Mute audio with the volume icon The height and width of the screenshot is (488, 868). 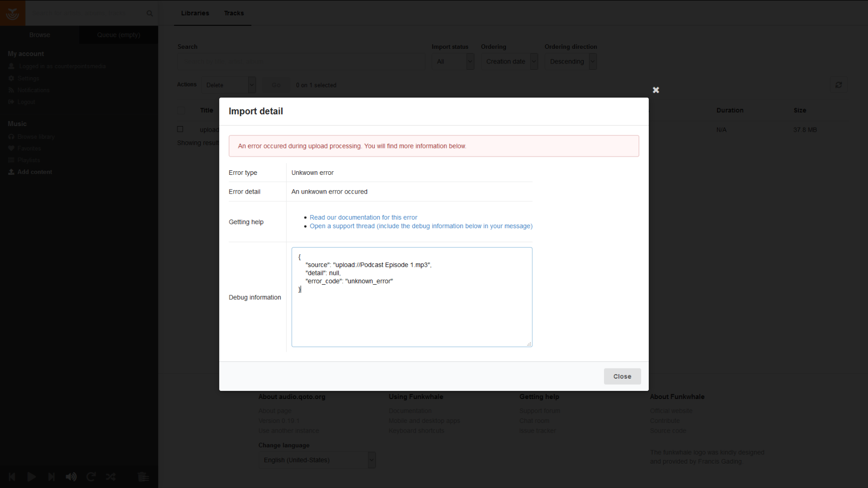(x=71, y=477)
